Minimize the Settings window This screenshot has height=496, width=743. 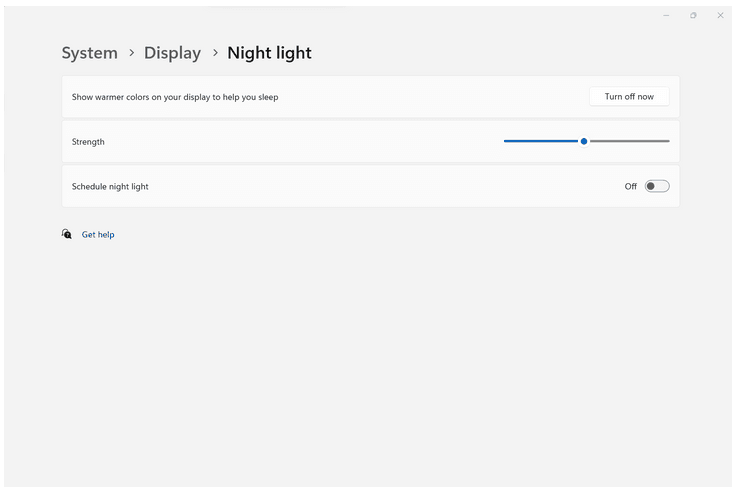[x=666, y=16]
